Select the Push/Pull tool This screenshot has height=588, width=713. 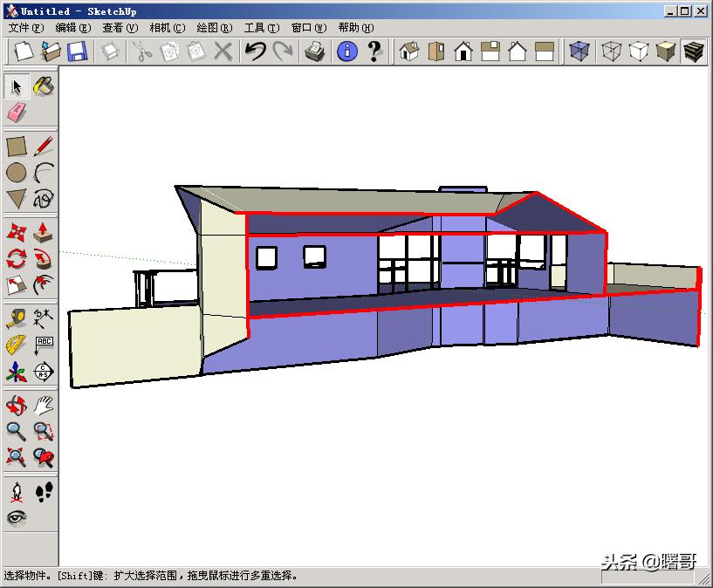point(44,233)
